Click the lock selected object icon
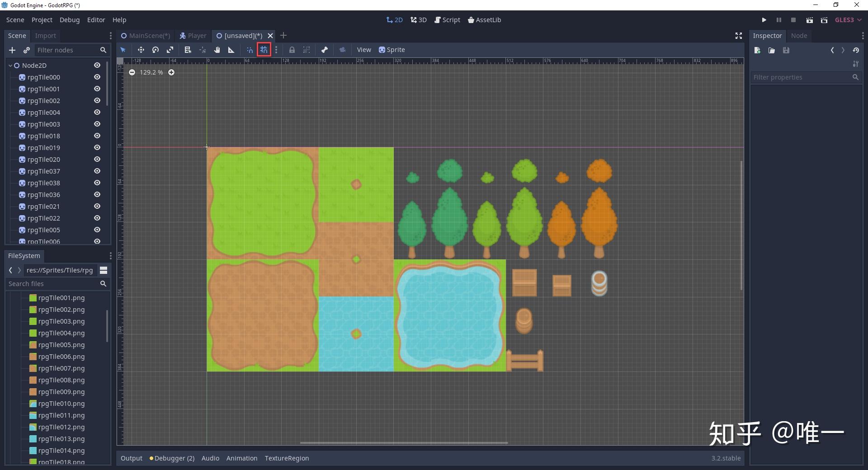868x470 pixels. coord(292,50)
